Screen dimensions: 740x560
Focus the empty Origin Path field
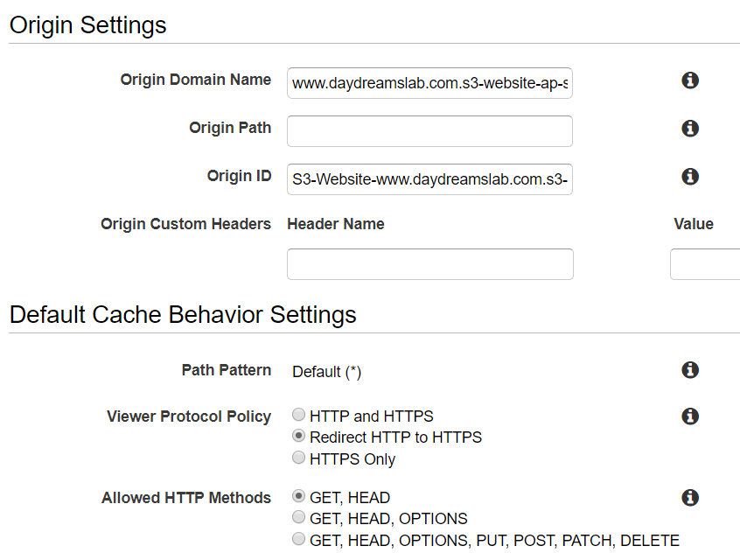pyautogui.click(x=429, y=131)
